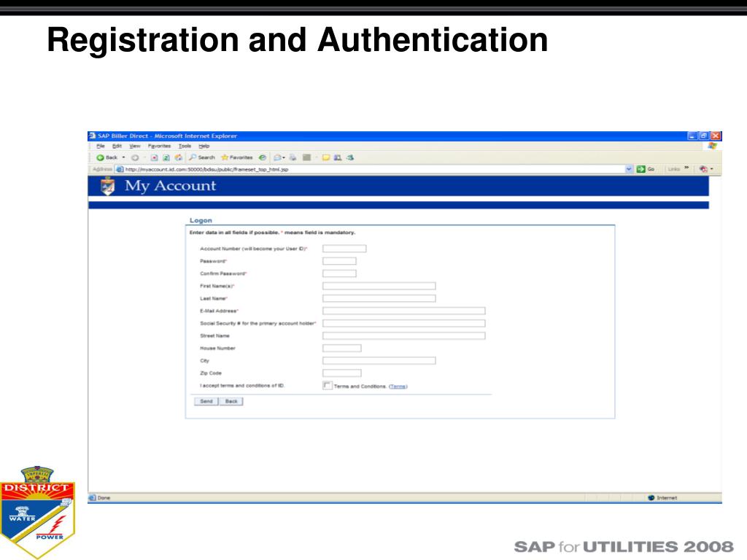
Task: Click the page icon in address bar
Action: click(x=120, y=169)
